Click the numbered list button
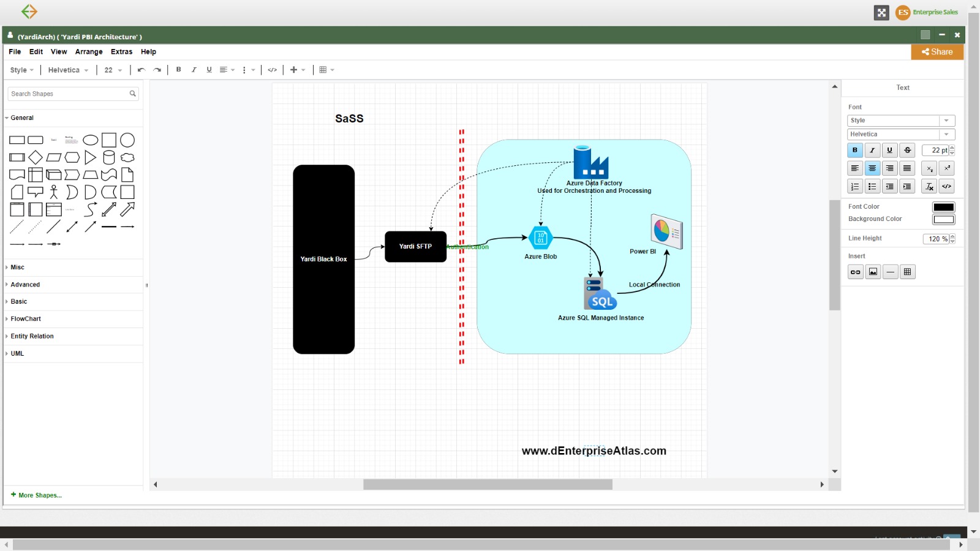 coord(855,187)
